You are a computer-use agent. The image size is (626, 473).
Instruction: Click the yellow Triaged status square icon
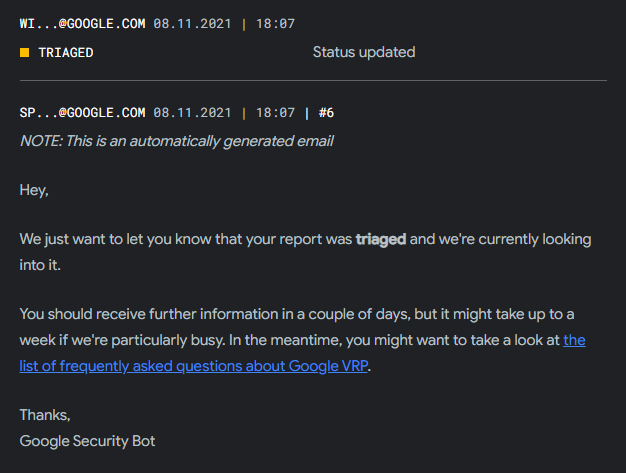[x=24, y=52]
